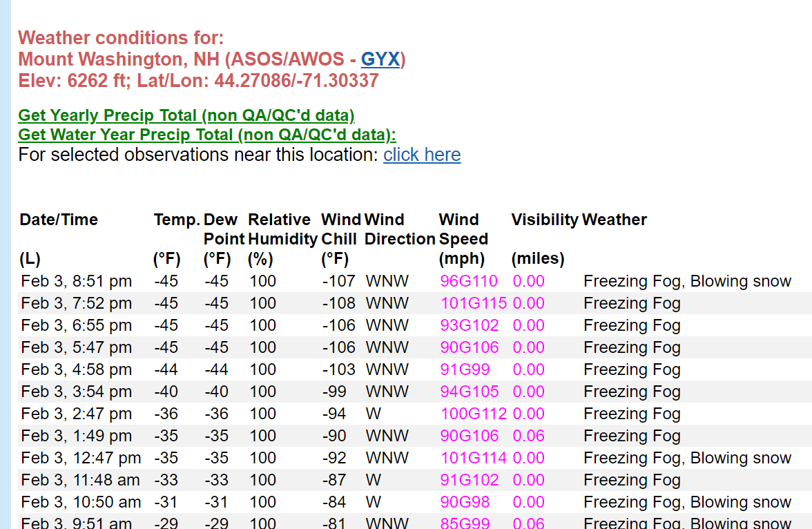Image resolution: width=812 pixels, height=529 pixels.
Task: Click wind speed value '101G115'
Action: 474,303
